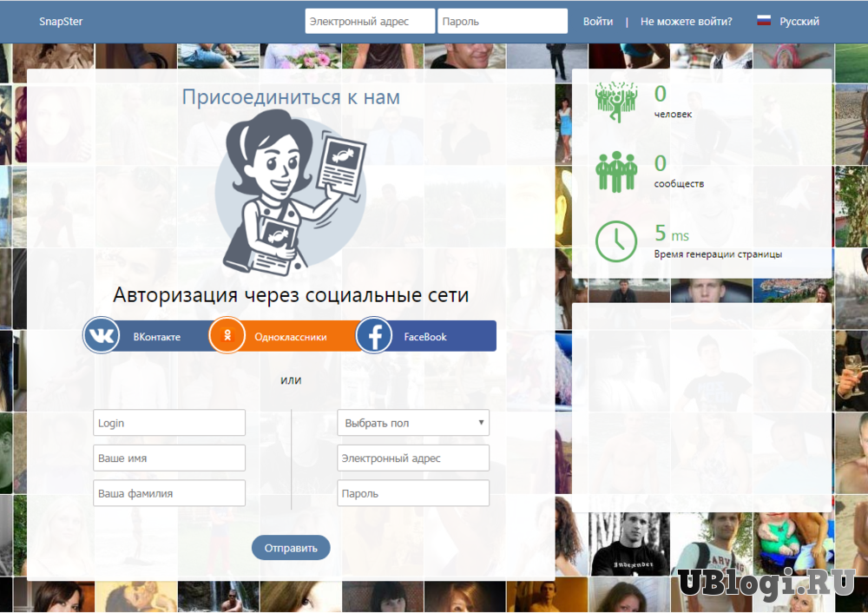The height and width of the screenshot is (613, 868).
Task: Open the Русский language selector
Action: click(x=799, y=22)
